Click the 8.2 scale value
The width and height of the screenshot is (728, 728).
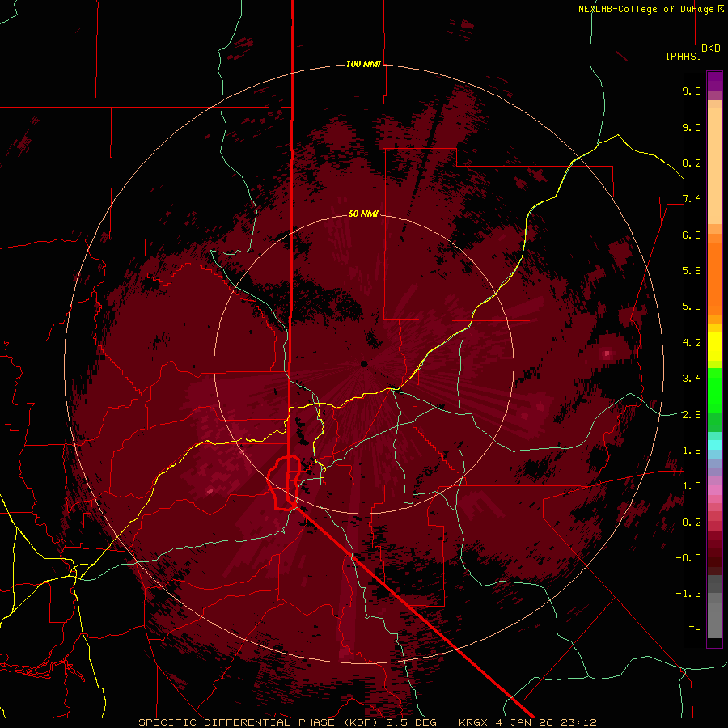(692, 163)
